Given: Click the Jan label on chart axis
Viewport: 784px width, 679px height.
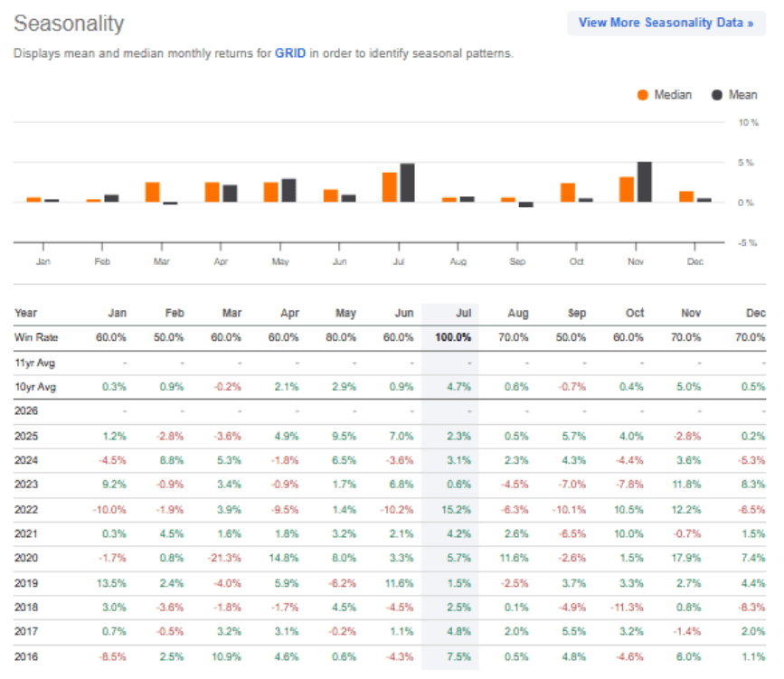Looking at the screenshot, I should 42,260.
